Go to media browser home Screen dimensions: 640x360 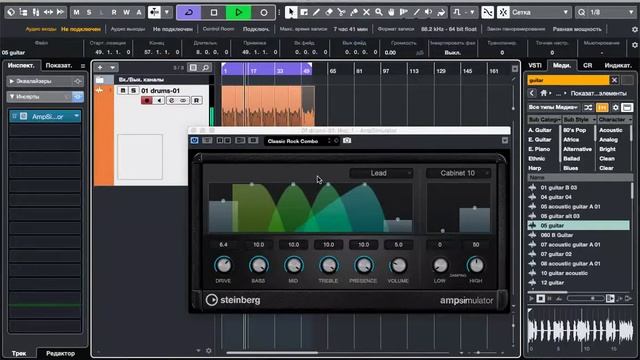pos(543,93)
